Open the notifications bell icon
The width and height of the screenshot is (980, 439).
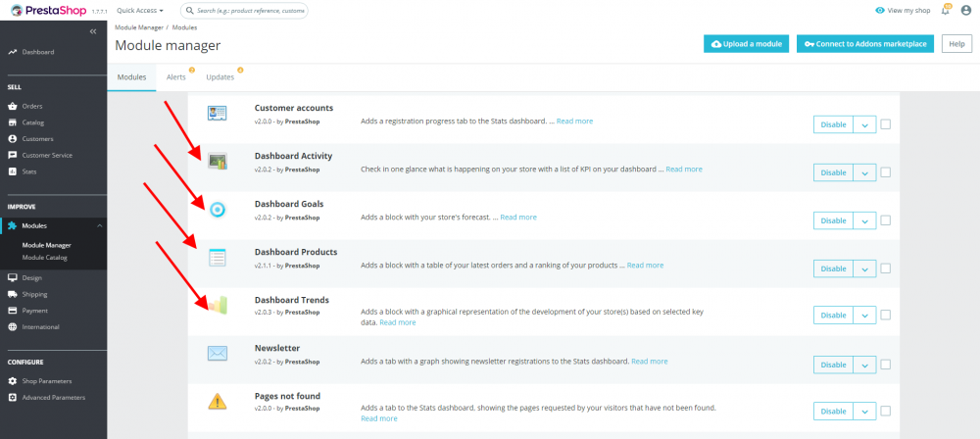(x=945, y=10)
